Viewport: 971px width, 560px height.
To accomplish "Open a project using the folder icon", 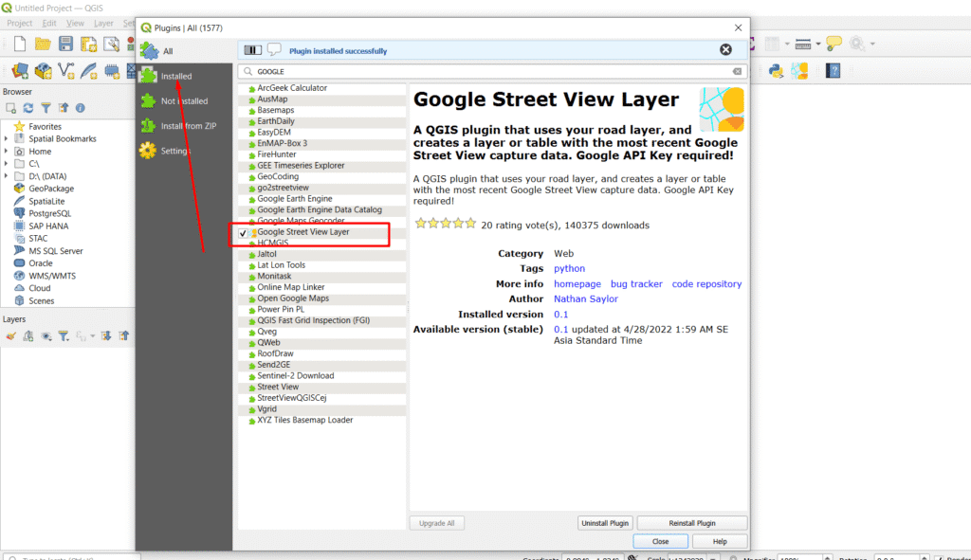I will 43,44.
